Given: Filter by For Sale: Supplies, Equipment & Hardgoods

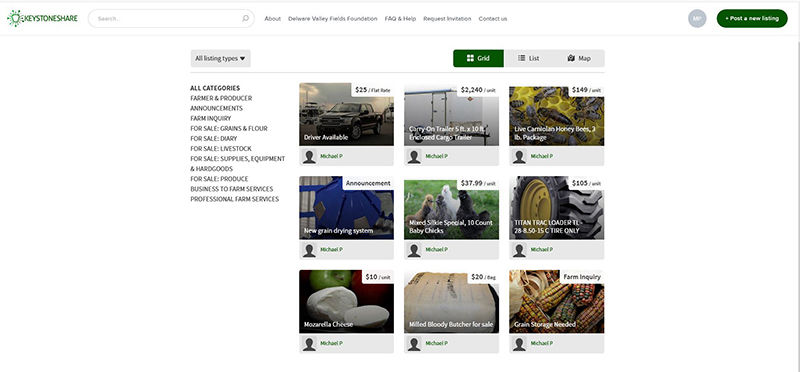Looking at the screenshot, I should point(238,164).
